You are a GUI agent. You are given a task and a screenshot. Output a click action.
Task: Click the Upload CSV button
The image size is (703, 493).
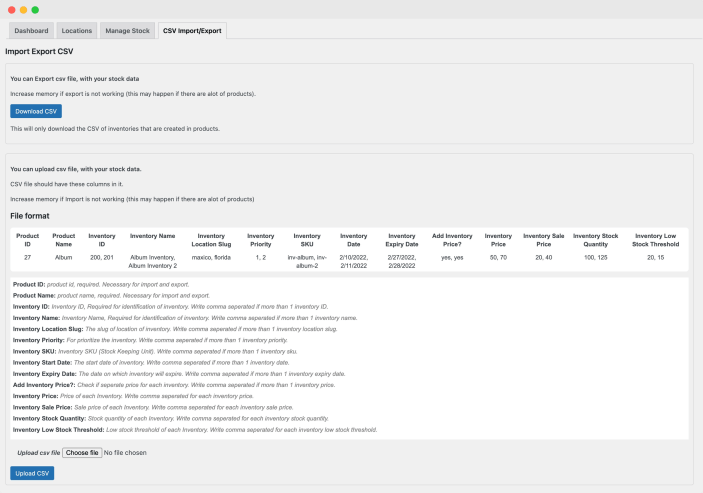click(x=32, y=472)
